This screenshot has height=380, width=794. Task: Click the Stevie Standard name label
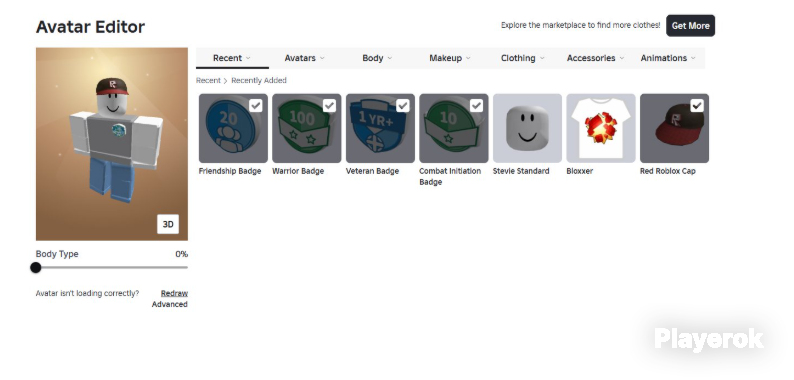[x=521, y=171]
